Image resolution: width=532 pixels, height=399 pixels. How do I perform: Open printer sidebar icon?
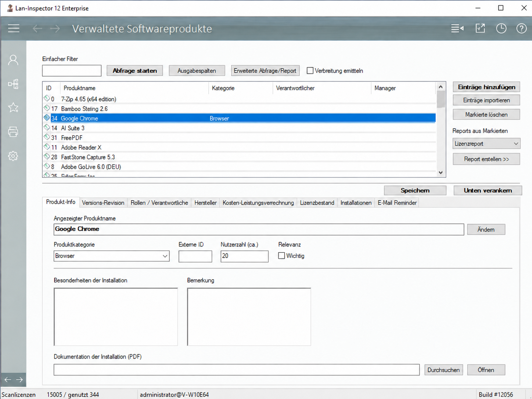(x=13, y=132)
